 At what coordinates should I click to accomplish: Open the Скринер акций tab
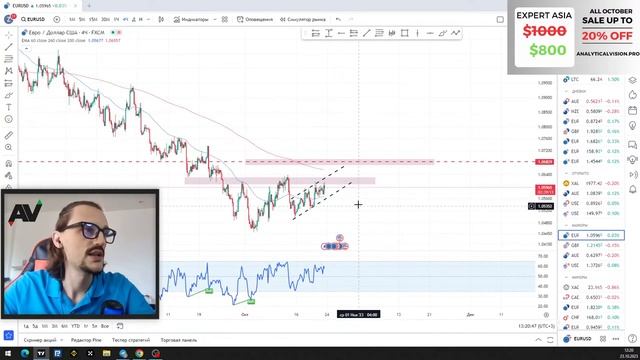coord(40,340)
